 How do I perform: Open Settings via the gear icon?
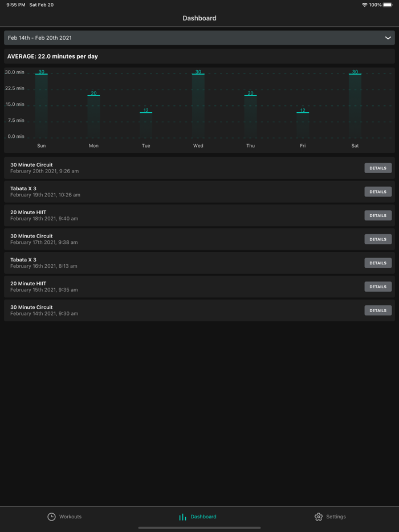coord(319,517)
